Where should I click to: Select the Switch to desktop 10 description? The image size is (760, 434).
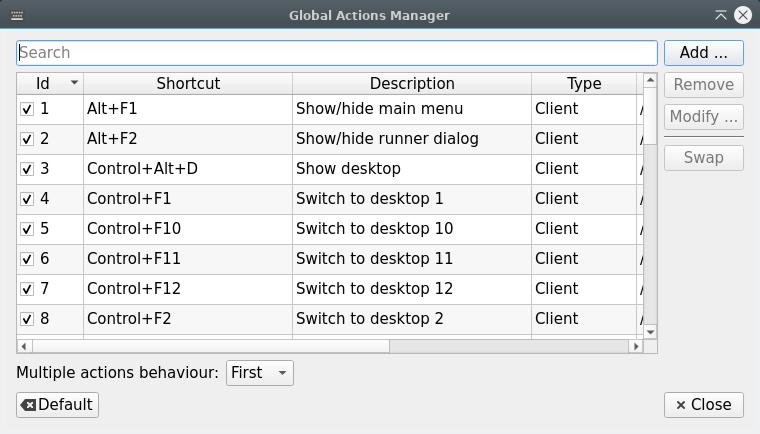(412, 229)
